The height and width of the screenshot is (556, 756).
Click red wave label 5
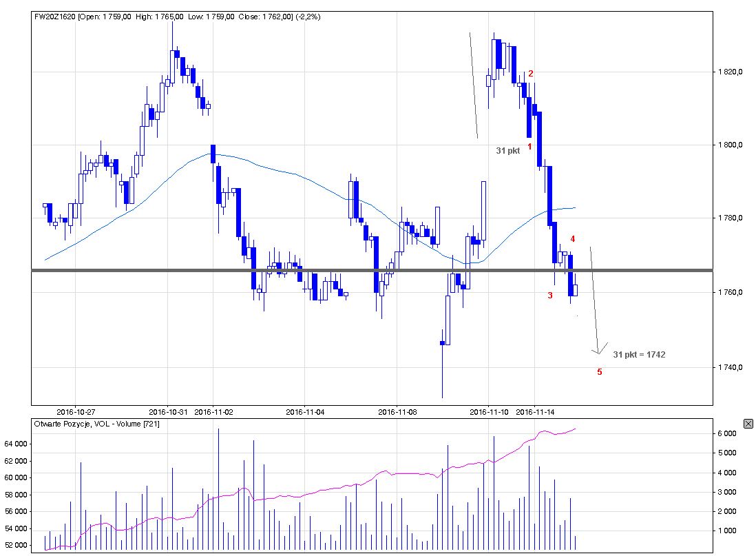pos(600,371)
